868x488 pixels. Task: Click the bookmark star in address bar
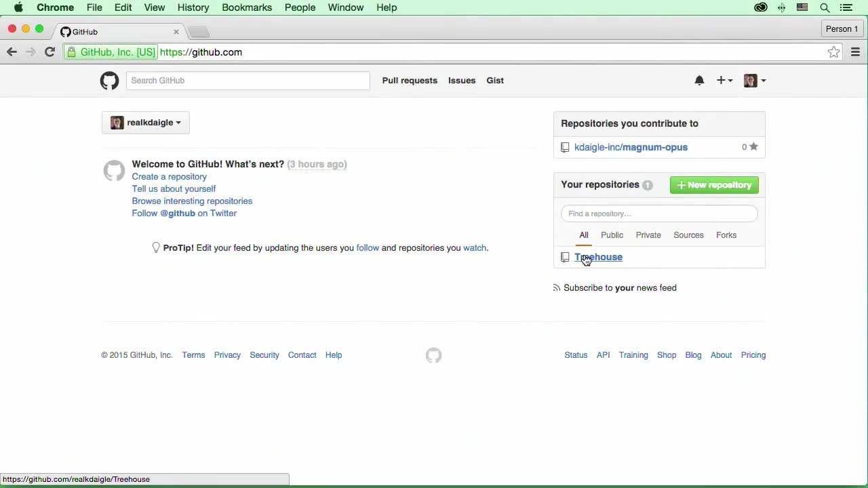[x=833, y=52]
